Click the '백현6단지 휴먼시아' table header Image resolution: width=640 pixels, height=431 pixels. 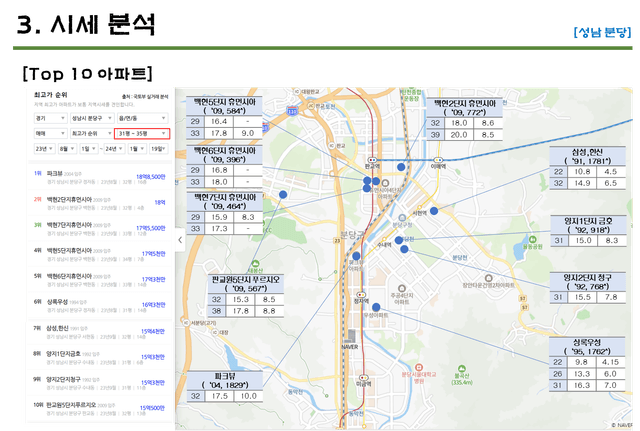224,155
